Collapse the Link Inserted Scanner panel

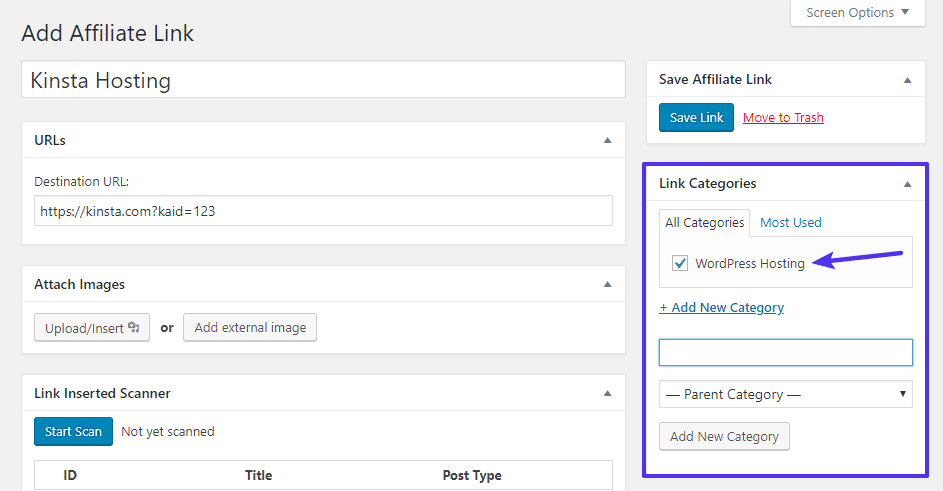[x=607, y=394]
